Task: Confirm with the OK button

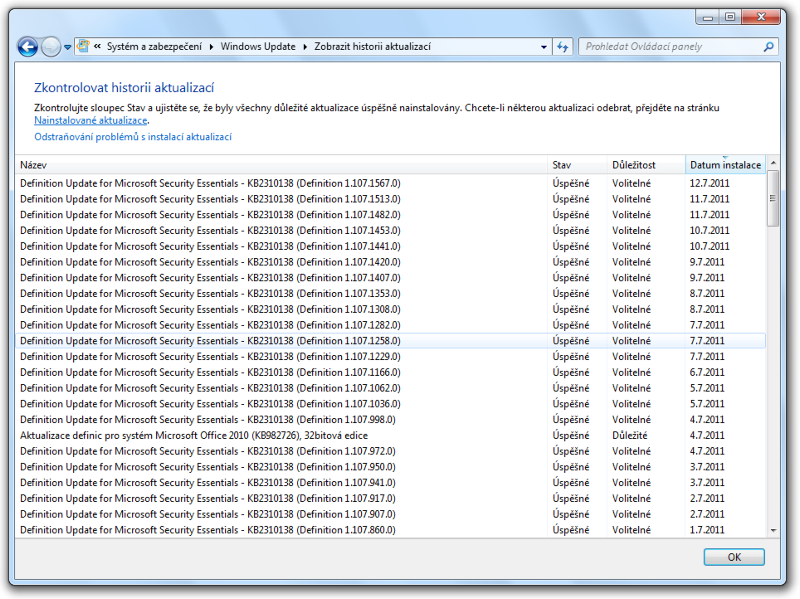Action: [x=734, y=557]
